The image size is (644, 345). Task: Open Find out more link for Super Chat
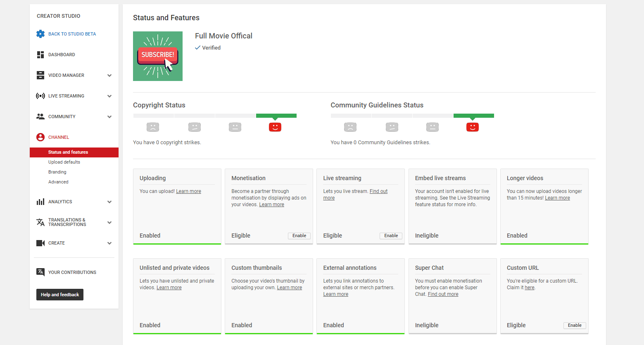(443, 294)
